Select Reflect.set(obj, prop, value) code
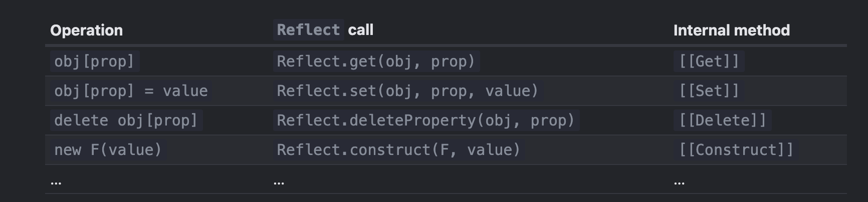 pyautogui.click(x=407, y=91)
